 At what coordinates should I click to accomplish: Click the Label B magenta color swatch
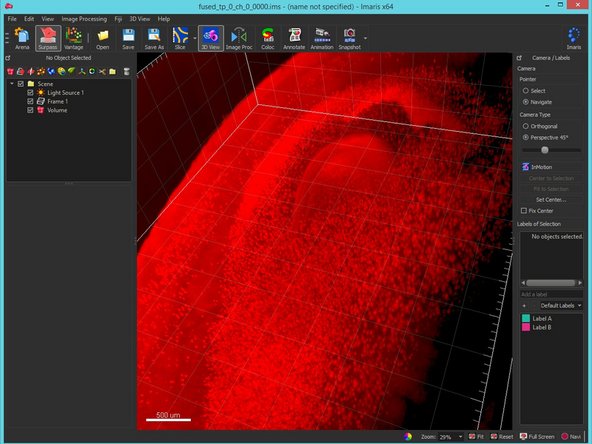tap(526, 327)
